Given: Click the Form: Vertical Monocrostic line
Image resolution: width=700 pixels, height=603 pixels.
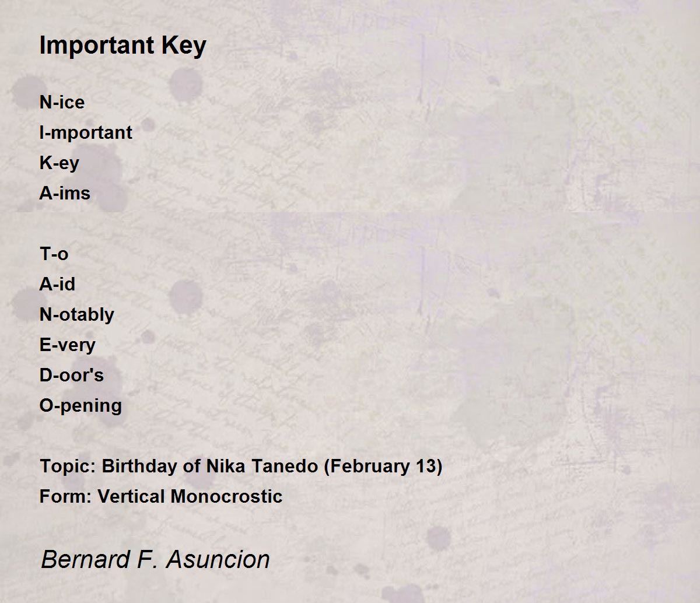Looking at the screenshot, I should [161, 496].
